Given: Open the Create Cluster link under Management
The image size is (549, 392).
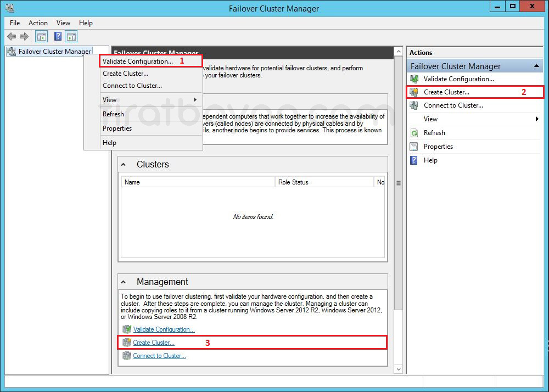Looking at the screenshot, I should click(153, 343).
